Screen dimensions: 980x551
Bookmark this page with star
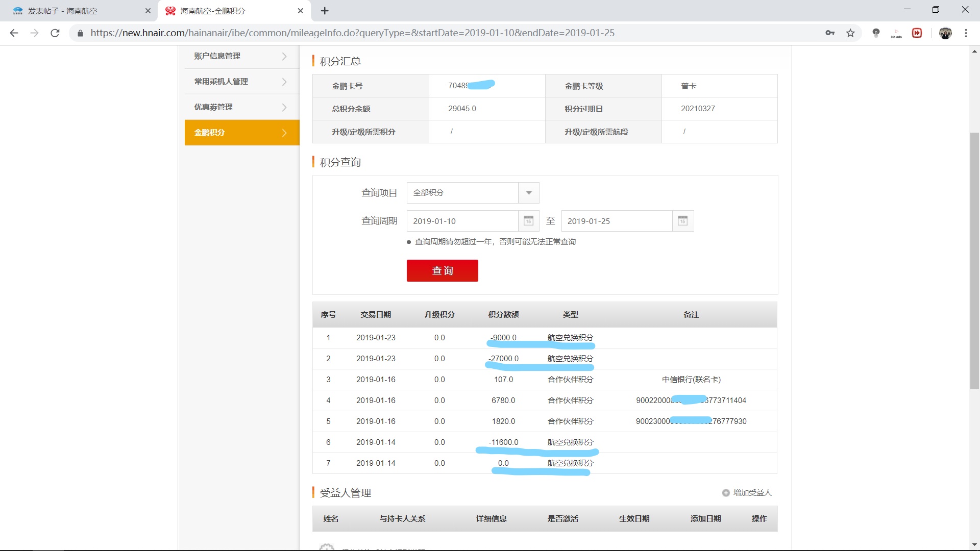(850, 33)
